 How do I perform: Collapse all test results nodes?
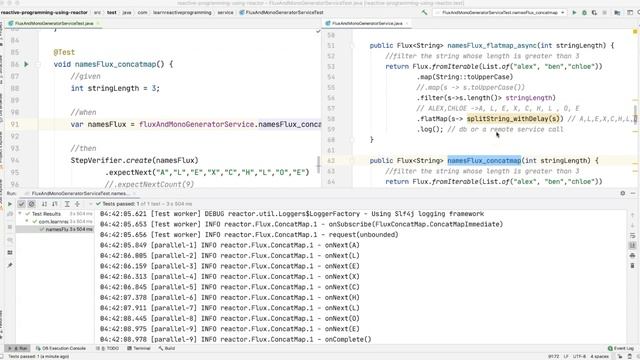pos(77,204)
